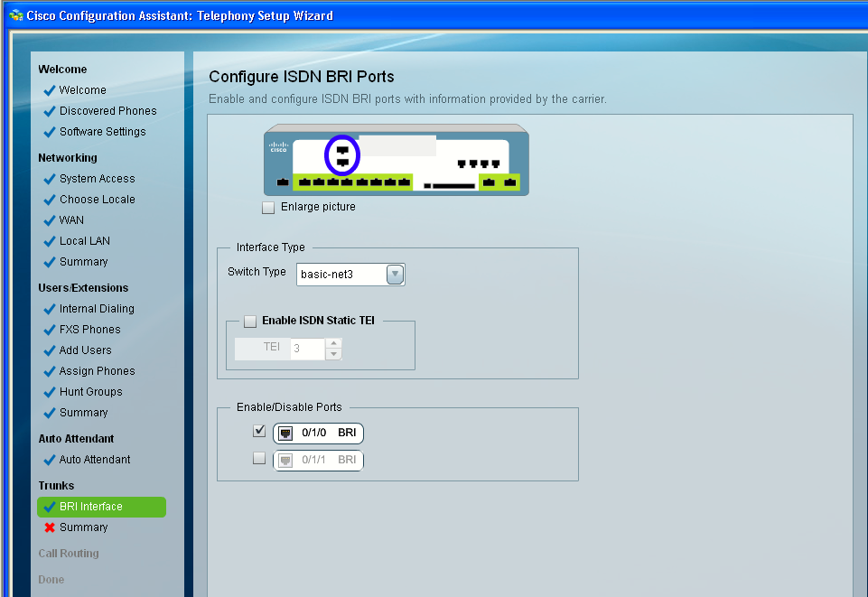Image resolution: width=868 pixels, height=597 pixels.
Task: Open the Switch Type dropdown arrow
Action: (x=396, y=274)
